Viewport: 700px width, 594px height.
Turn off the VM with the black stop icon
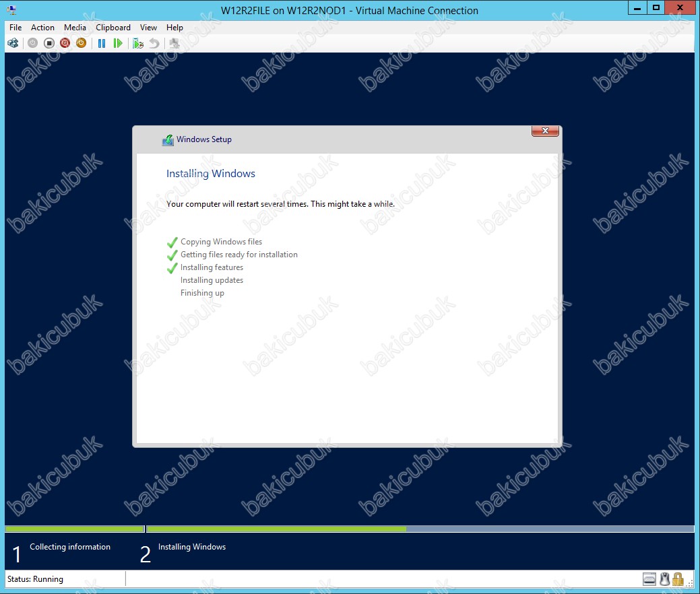49,43
